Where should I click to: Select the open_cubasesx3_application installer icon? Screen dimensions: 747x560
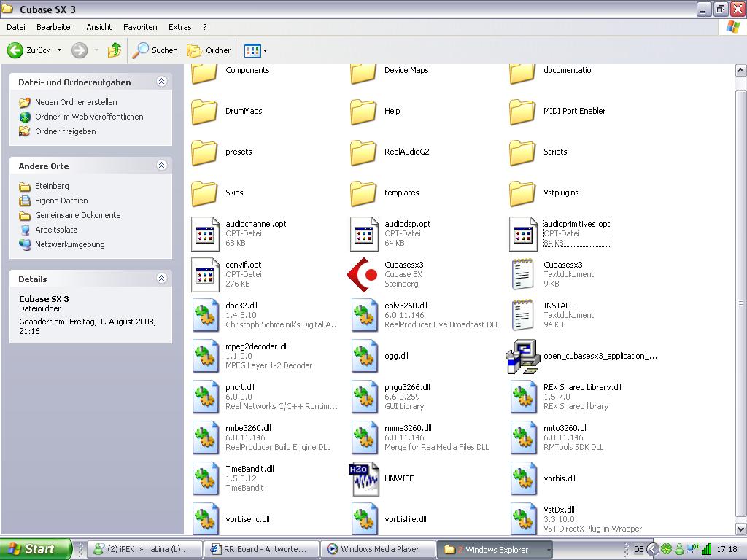[x=522, y=356]
